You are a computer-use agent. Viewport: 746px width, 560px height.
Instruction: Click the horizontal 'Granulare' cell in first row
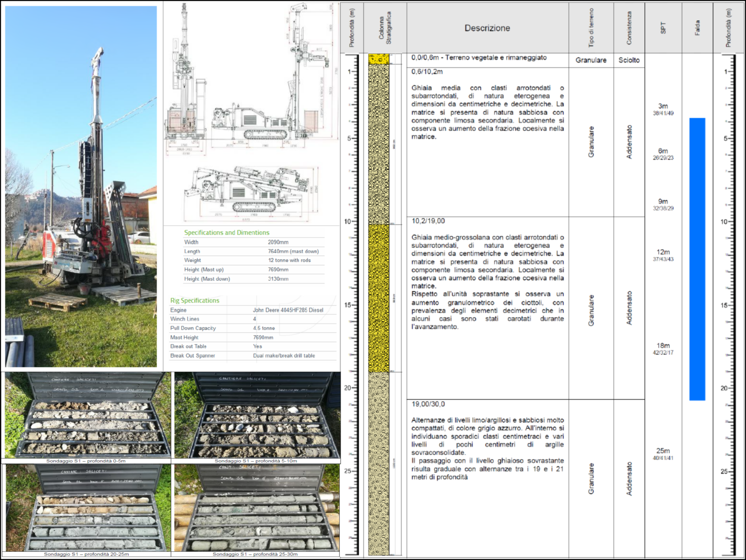coord(591,60)
